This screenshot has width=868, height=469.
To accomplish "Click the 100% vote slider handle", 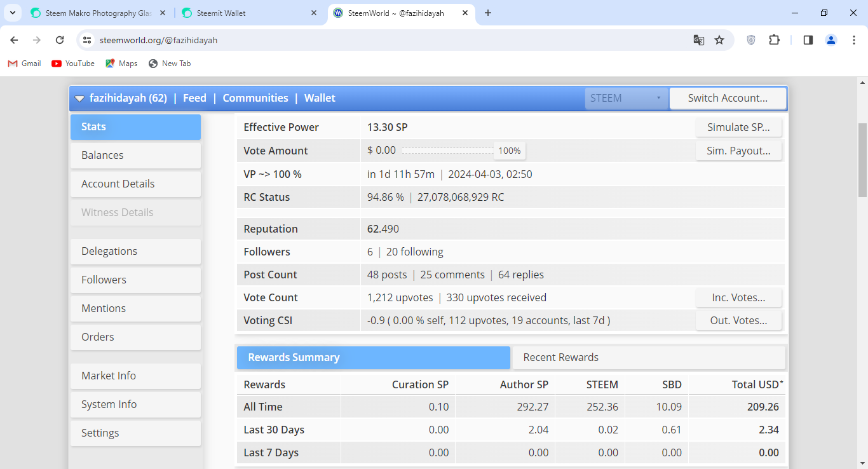I will pos(510,151).
